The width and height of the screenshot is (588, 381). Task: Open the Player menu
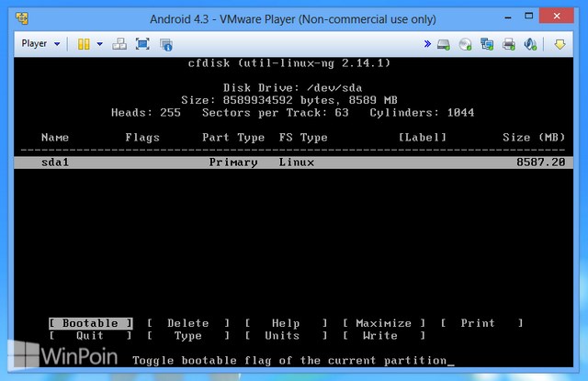[x=40, y=44]
